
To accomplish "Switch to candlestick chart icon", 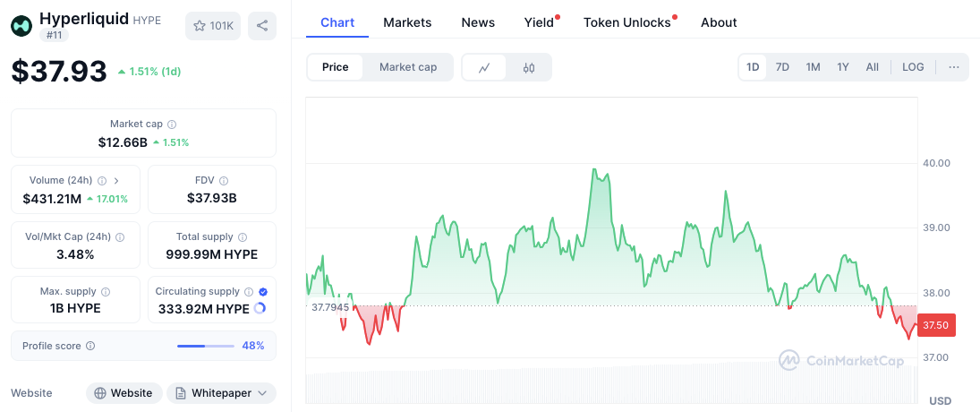I will [529, 67].
